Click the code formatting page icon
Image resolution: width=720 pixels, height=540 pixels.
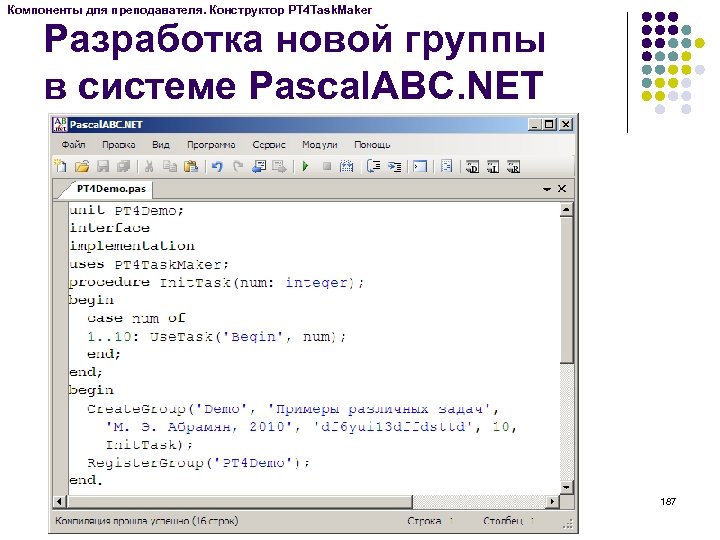(x=446, y=166)
